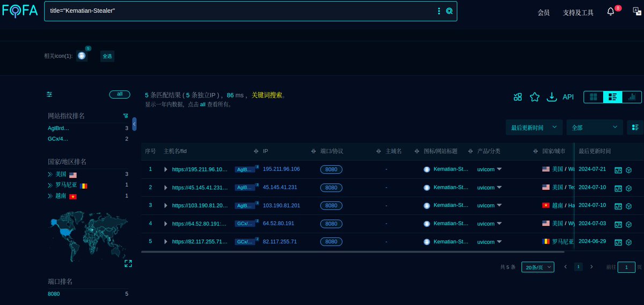Open host link https://195.211.96.10…
644x305 pixels.
click(200, 169)
